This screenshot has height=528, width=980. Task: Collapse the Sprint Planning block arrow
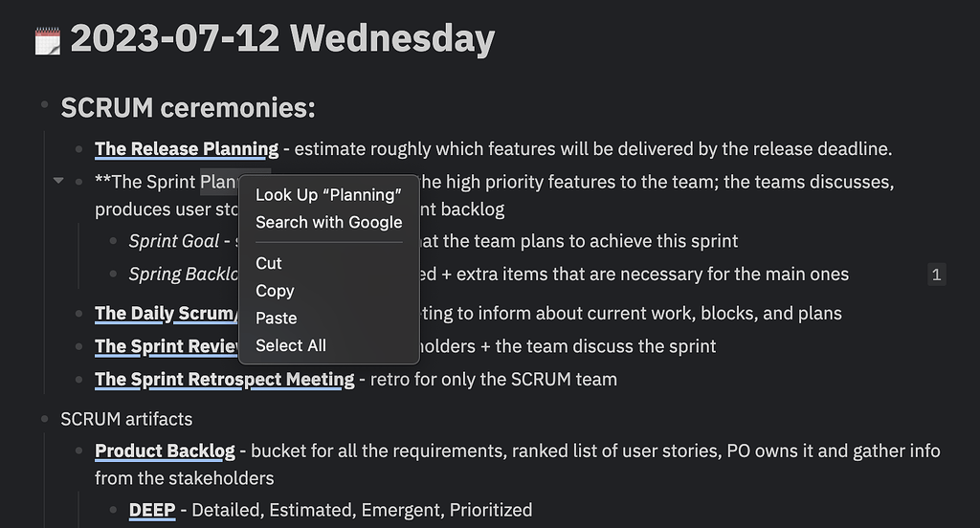[58, 180]
